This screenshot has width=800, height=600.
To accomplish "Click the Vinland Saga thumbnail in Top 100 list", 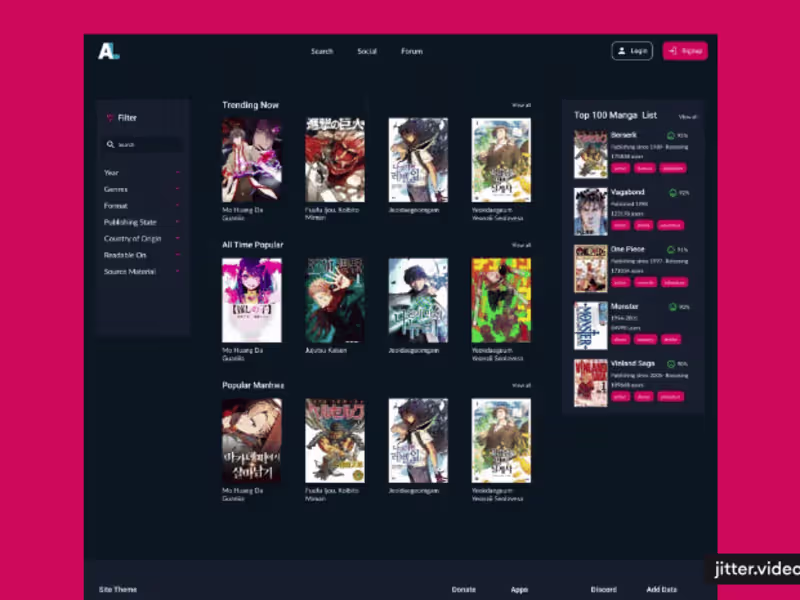I will click(590, 383).
